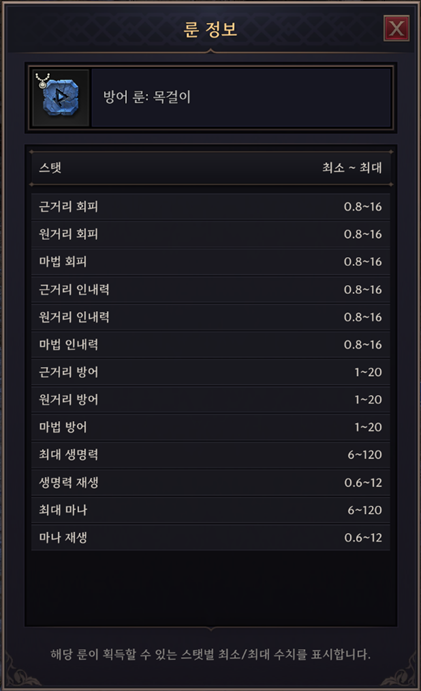
Task: Click the 룬 정보 title text
Action: [x=210, y=30]
